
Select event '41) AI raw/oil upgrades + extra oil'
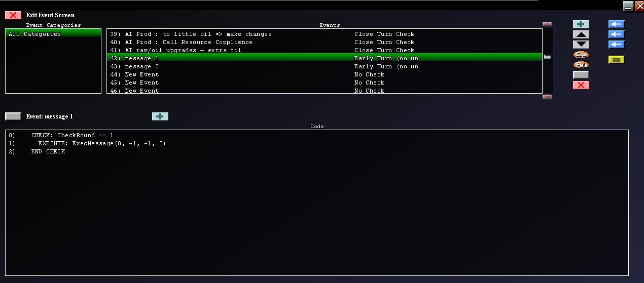click(325, 50)
